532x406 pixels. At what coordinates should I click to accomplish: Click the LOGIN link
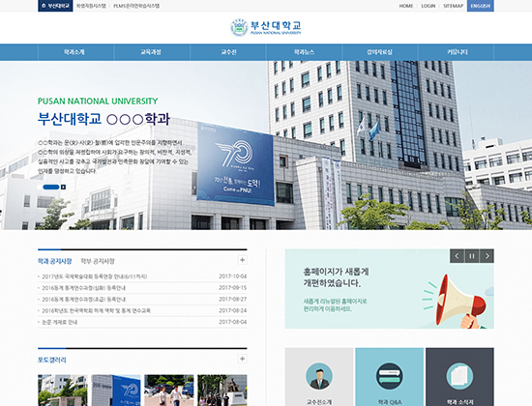pos(429,6)
